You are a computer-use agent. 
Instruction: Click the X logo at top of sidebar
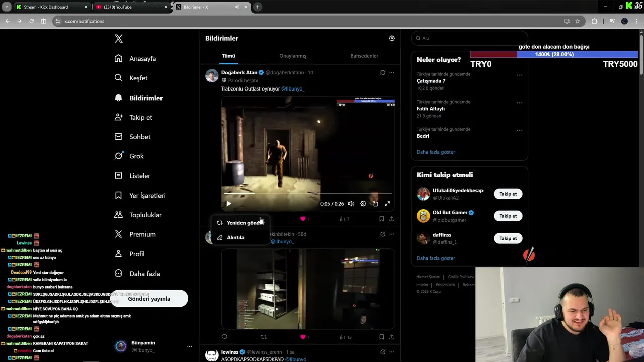coord(119,39)
